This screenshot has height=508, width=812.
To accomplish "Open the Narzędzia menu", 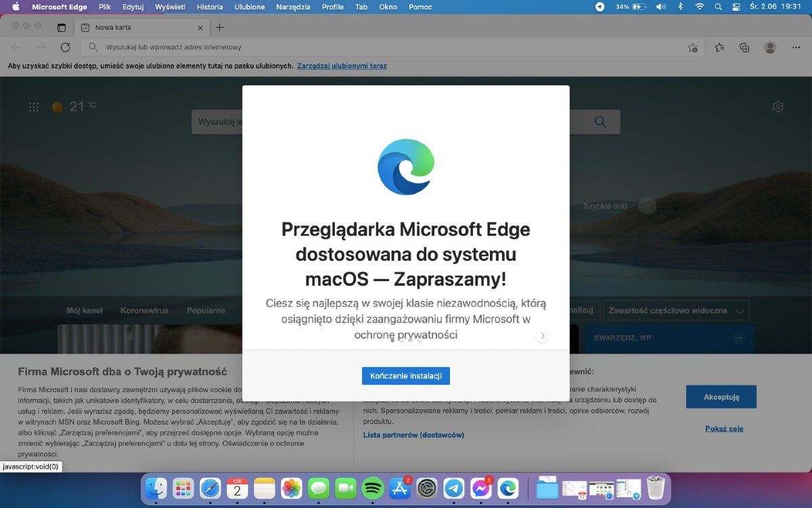I will pos(293,7).
